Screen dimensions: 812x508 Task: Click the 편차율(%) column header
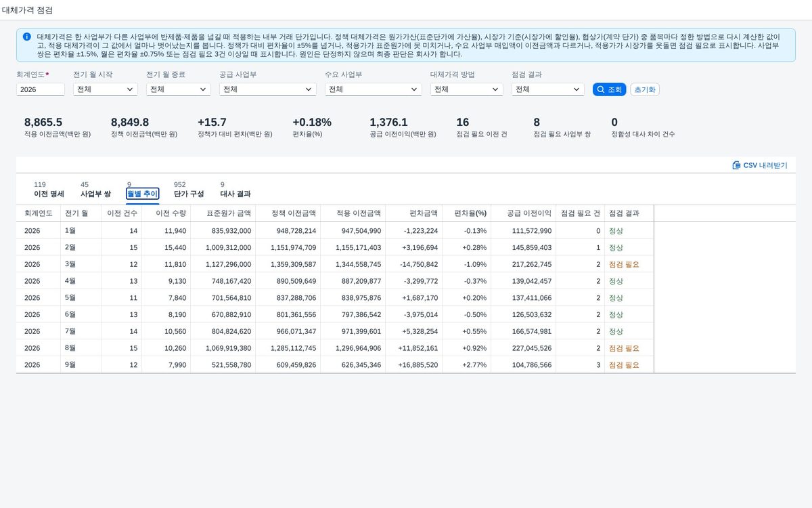click(x=467, y=213)
